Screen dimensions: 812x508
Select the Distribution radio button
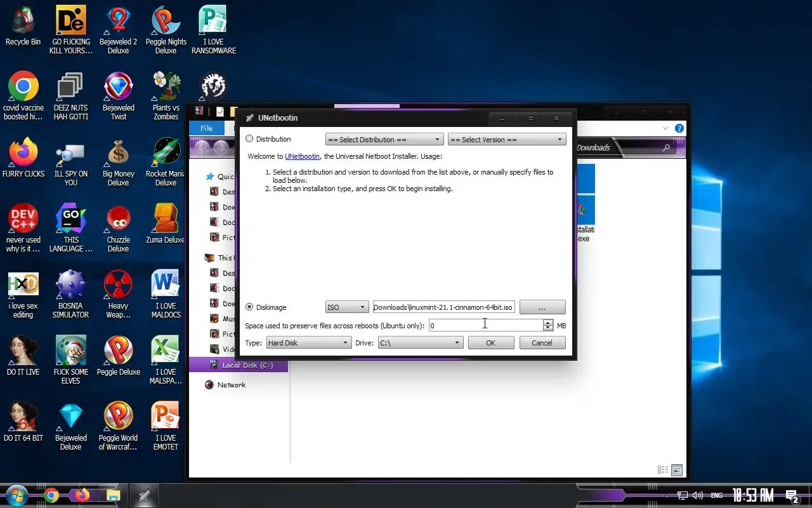click(x=249, y=139)
